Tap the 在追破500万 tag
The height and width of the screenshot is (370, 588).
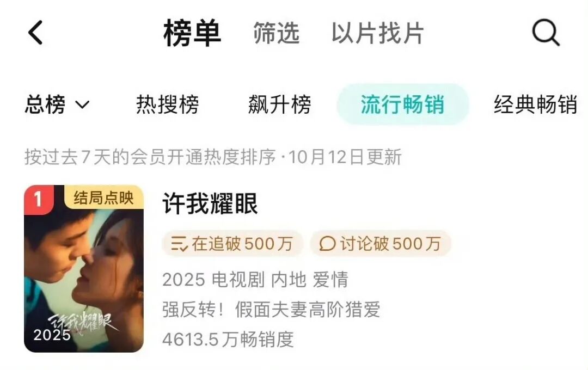coord(232,244)
